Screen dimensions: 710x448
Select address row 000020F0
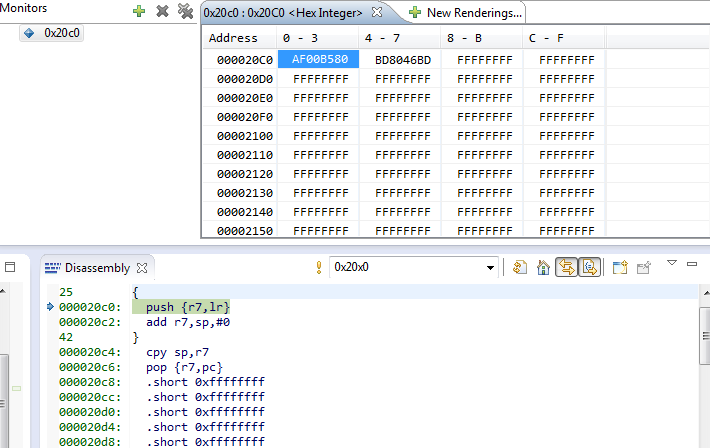point(245,117)
